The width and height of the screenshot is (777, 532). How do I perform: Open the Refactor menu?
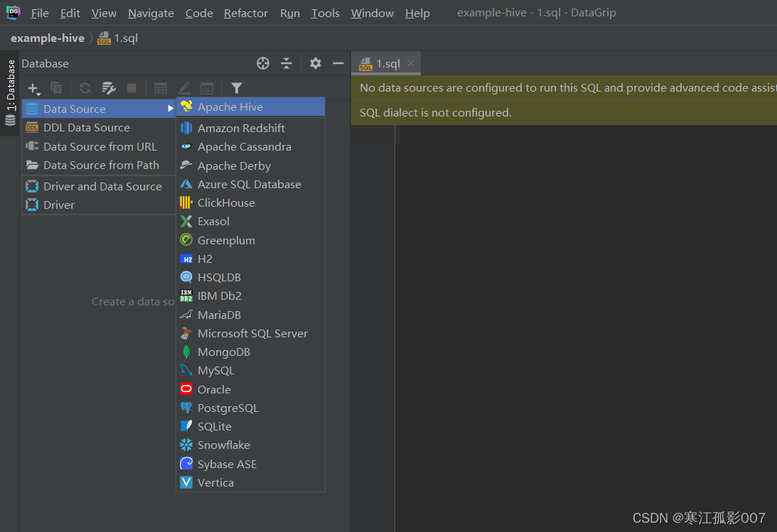click(x=246, y=13)
